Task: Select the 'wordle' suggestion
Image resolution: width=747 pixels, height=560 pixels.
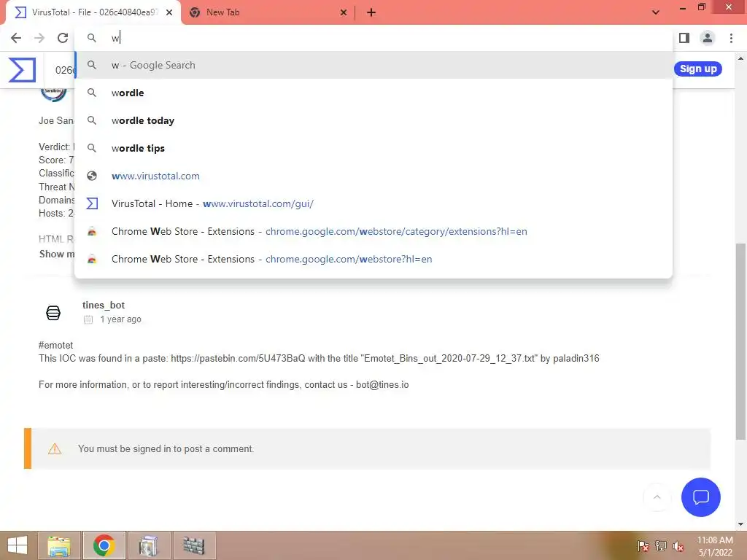Action: 373,93
